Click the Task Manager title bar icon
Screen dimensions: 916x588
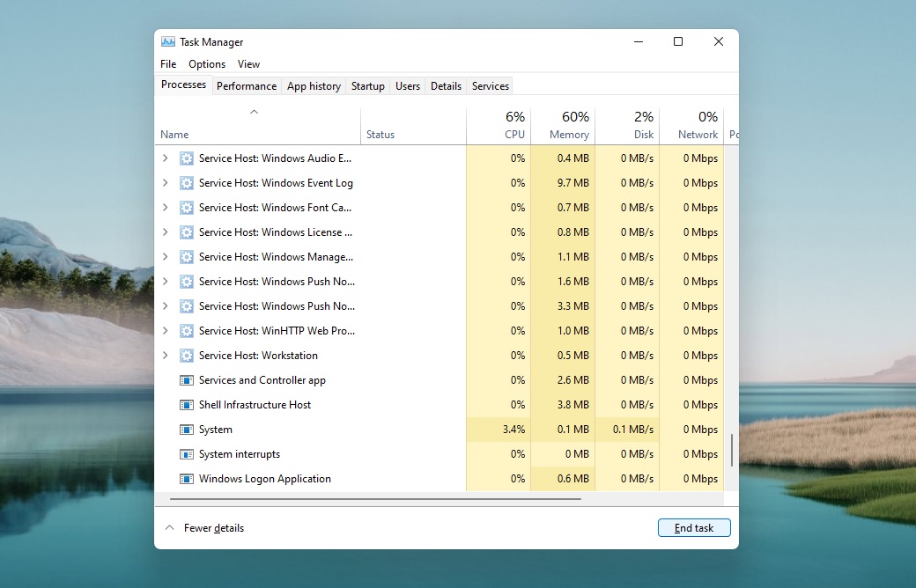[x=168, y=42]
